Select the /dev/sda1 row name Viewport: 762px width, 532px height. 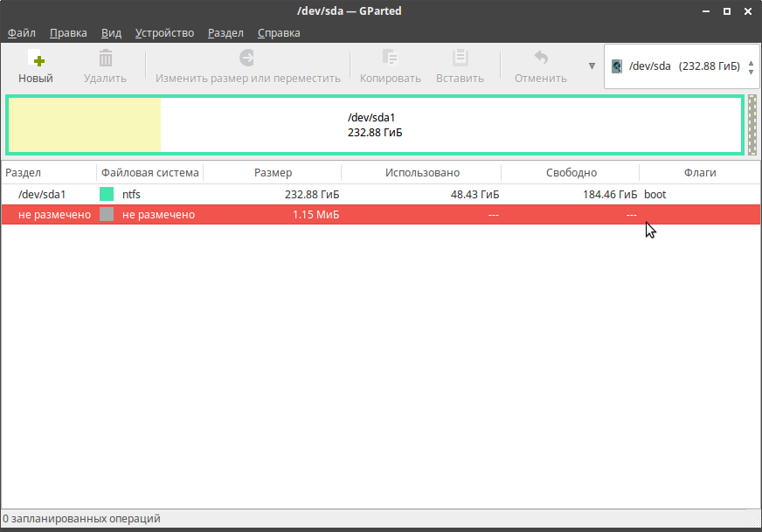[x=42, y=194]
